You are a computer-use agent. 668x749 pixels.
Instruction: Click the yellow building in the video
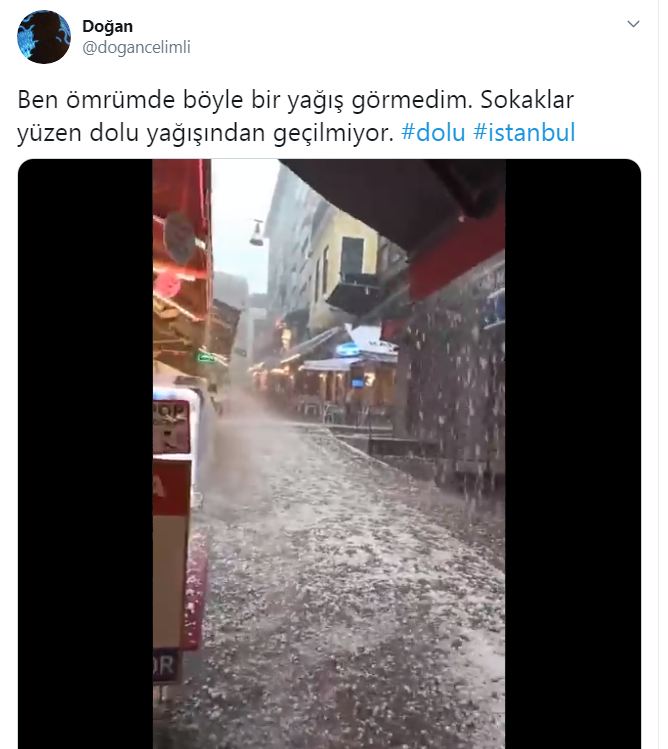tap(344, 268)
